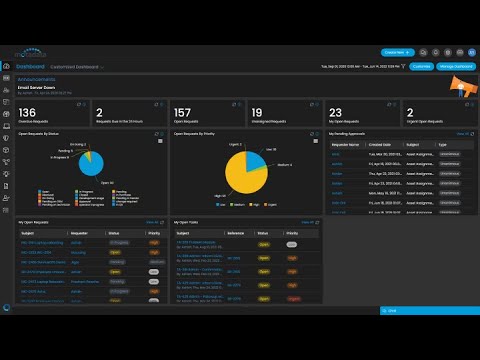Viewport: 480px width, 360px height.
Task: Open the document reports icon in sidebar
Action: point(6,186)
